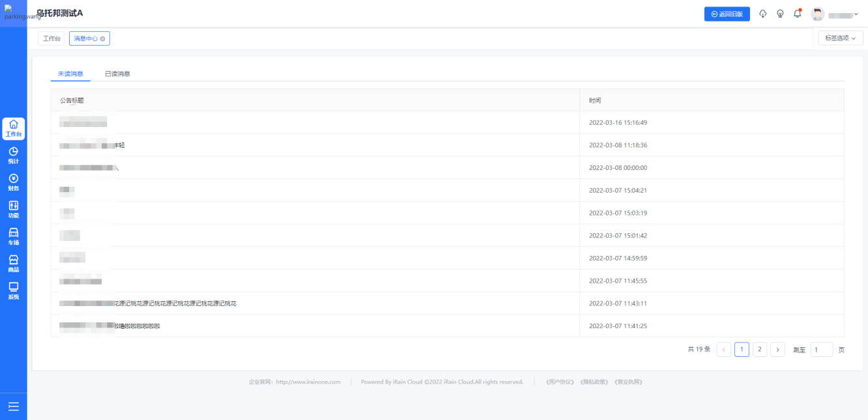The image size is (868, 420).
Task: Open the 系统 system sidebar icon
Action: [x=13, y=291]
